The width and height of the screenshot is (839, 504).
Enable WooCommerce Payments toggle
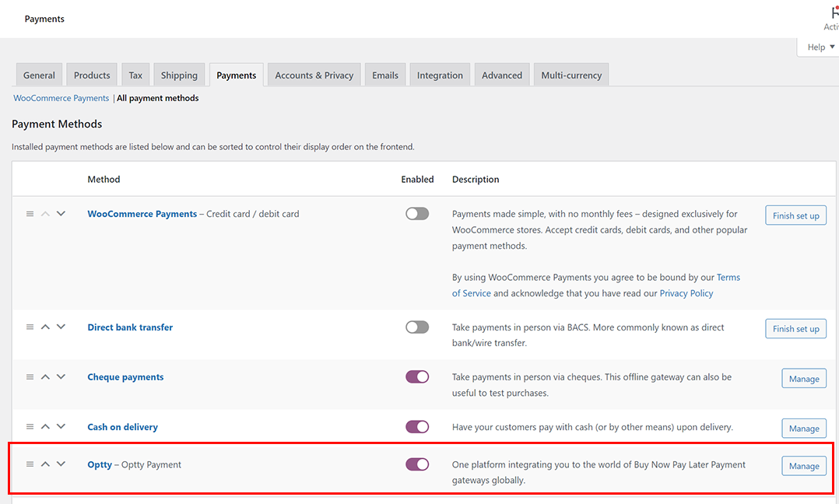pyautogui.click(x=417, y=214)
